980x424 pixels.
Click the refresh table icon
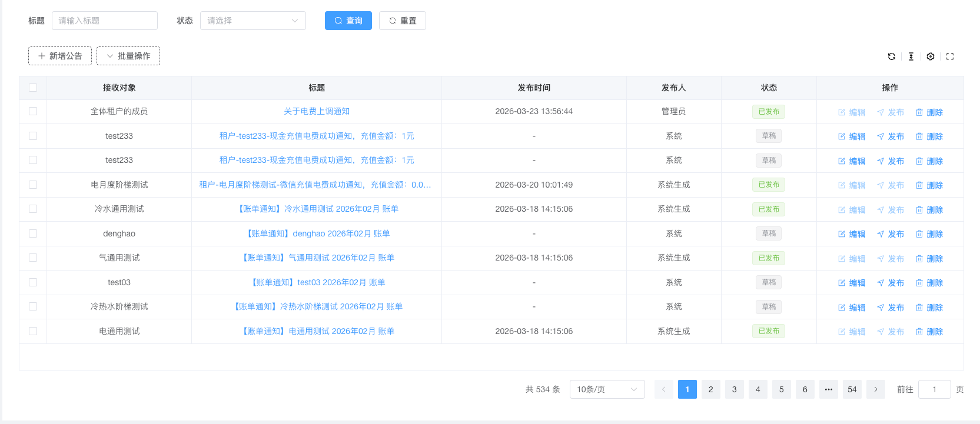pos(892,56)
